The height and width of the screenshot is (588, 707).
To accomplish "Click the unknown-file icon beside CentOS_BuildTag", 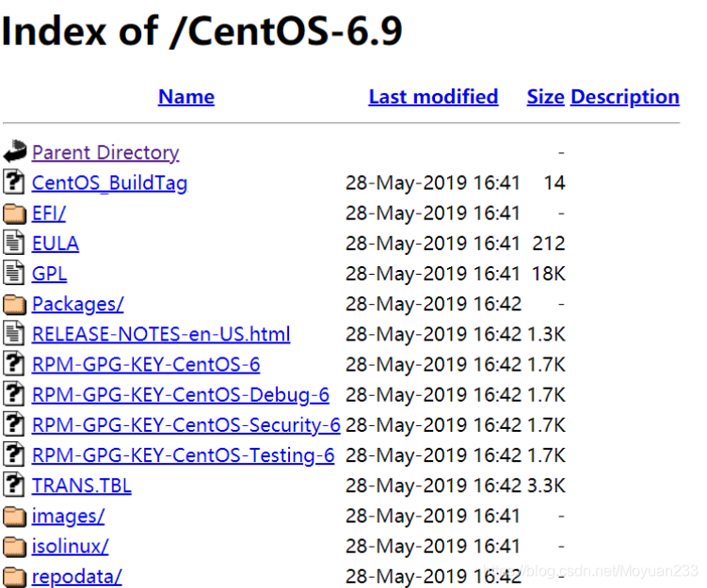I will click(x=14, y=182).
